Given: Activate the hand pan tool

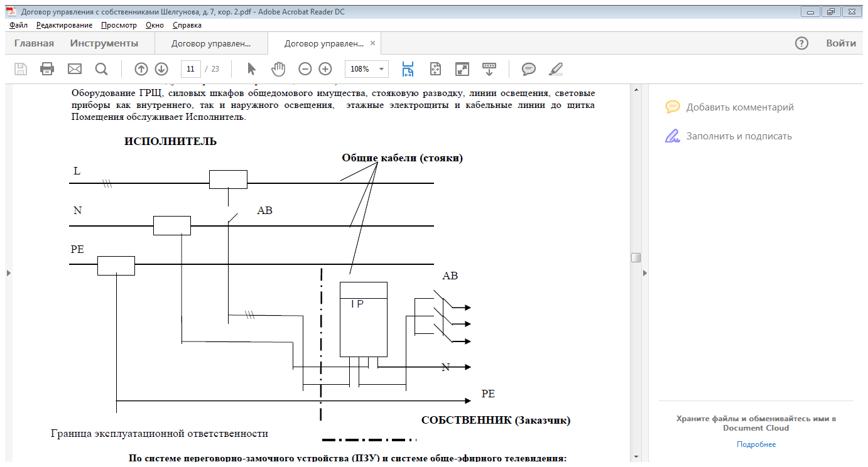Looking at the screenshot, I should coord(278,69).
